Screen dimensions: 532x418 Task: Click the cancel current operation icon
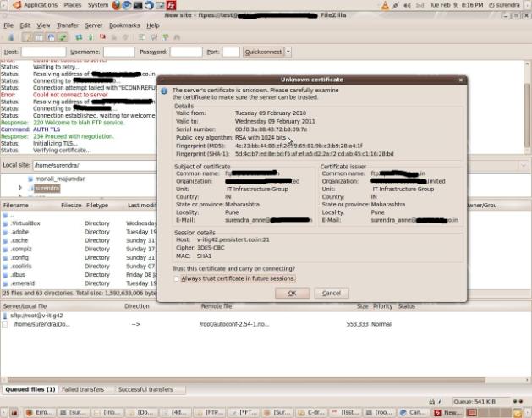[x=102, y=36]
